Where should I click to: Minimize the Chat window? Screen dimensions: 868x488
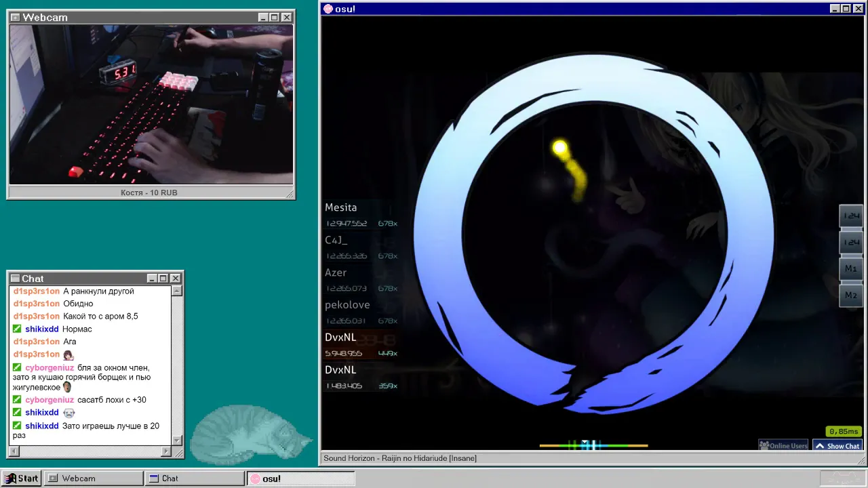pyautogui.click(x=152, y=279)
